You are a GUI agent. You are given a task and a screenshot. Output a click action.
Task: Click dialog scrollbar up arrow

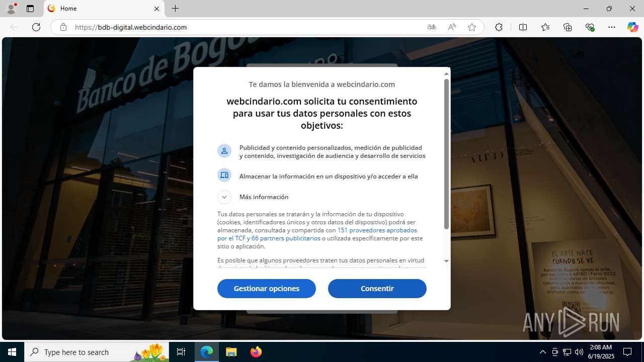pos(446,73)
